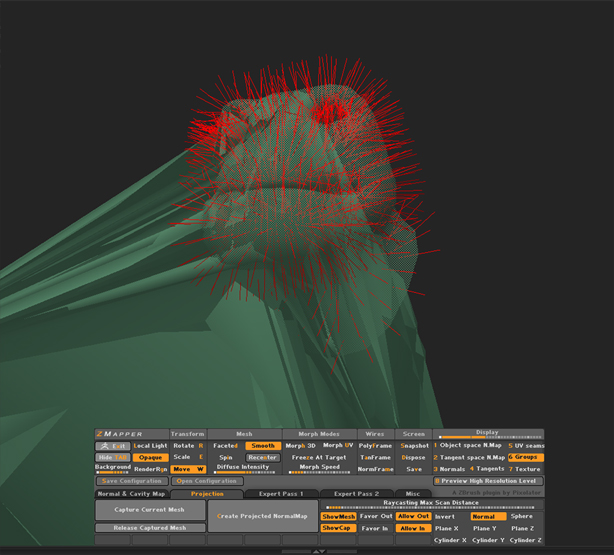Select Scale transform mode
614x555 pixels.
[188, 457]
